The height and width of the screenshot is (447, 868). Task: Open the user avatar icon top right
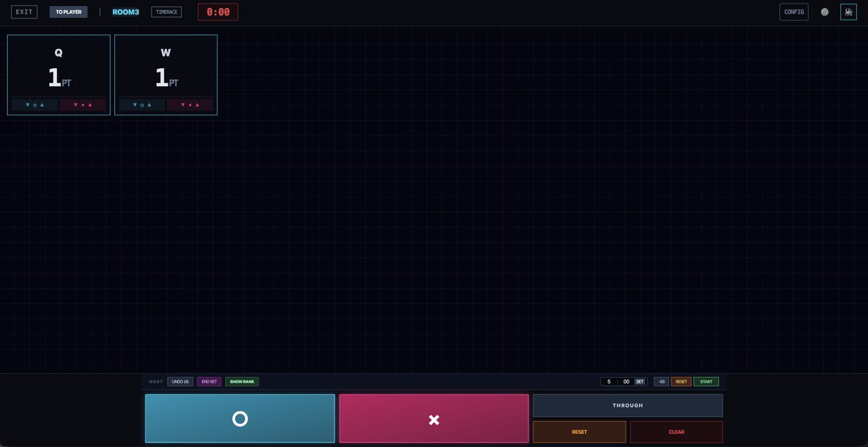point(848,12)
